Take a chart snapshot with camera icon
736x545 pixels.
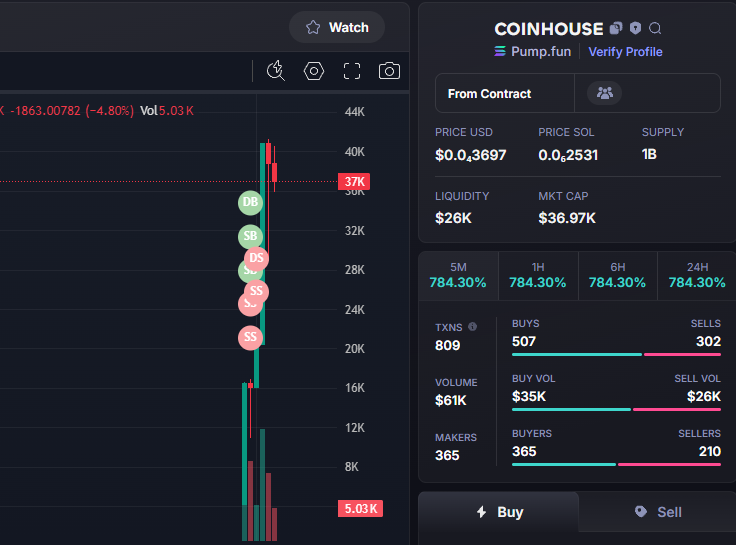click(x=389, y=71)
